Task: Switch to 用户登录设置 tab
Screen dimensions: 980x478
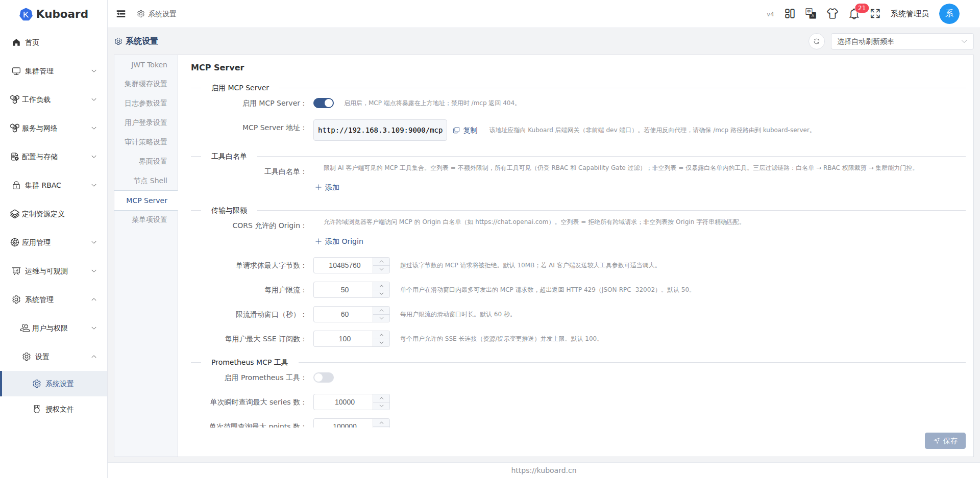Action: 146,122
